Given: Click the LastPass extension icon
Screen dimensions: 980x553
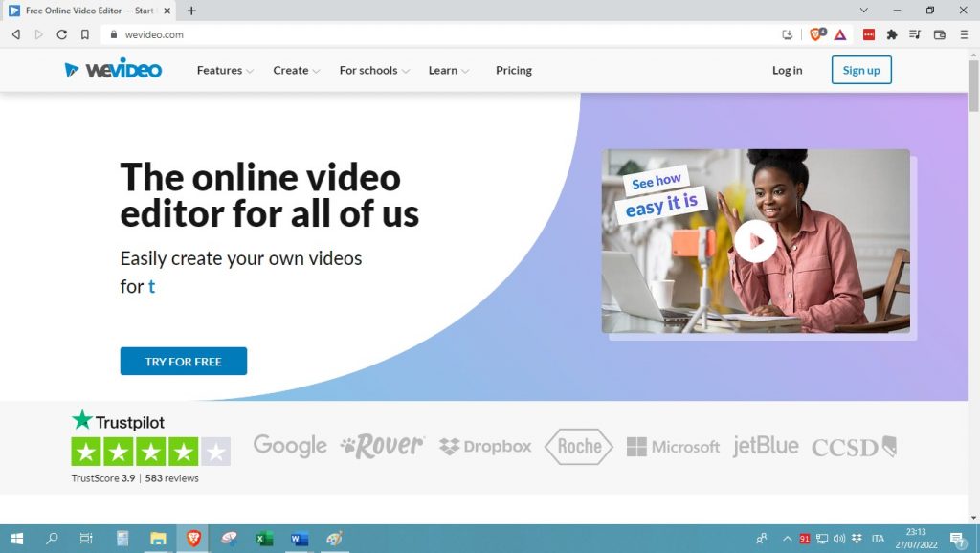Looking at the screenshot, I should (869, 34).
